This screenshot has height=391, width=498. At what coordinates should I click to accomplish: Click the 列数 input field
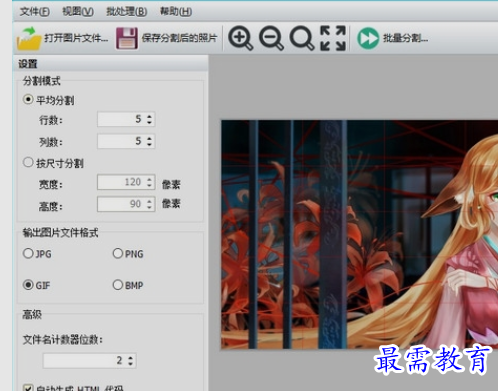point(126,141)
